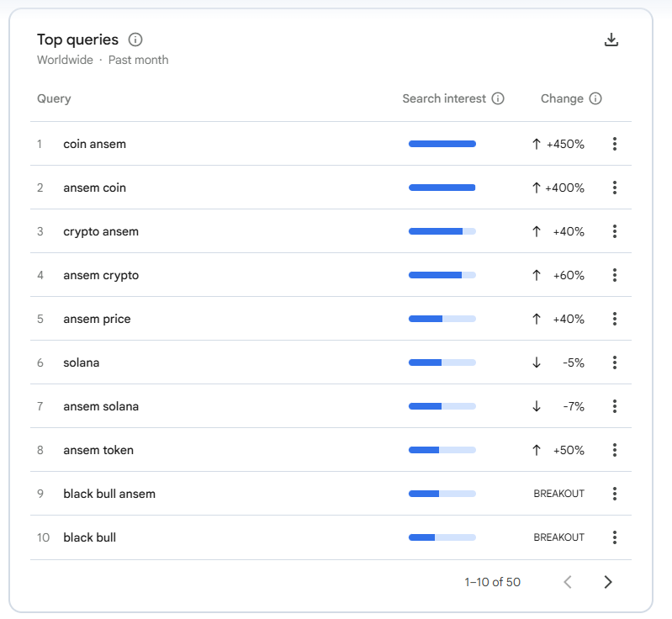Select the ansem solana query
This screenshot has width=672, height=619.
[101, 406]
